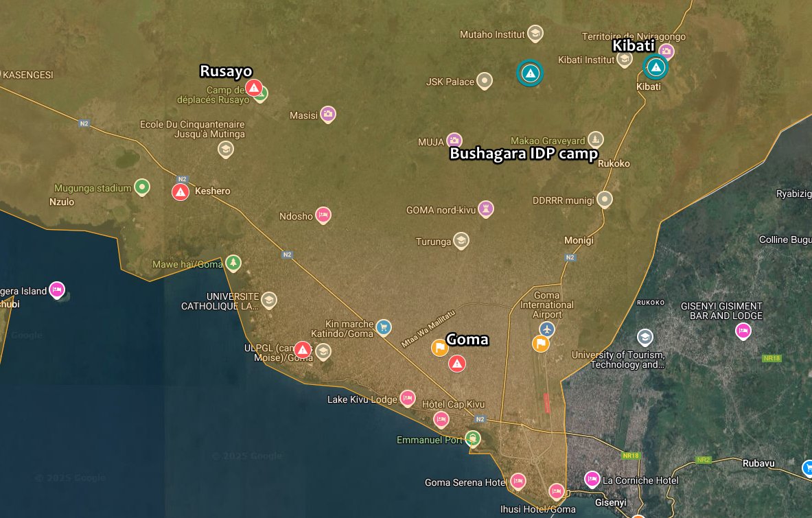Click the Monigi place name
Image resolution: width=812 pixels, height=518 pixels.
coord(579,240)
